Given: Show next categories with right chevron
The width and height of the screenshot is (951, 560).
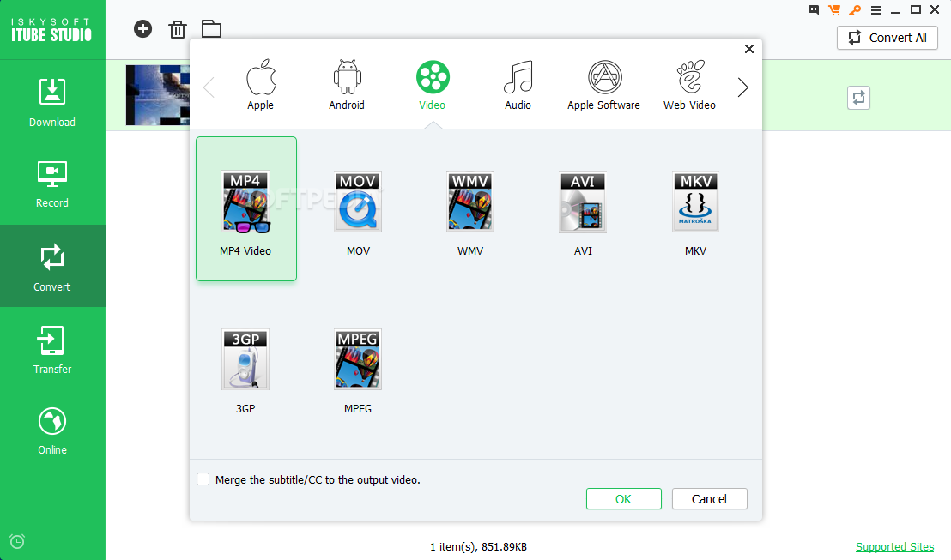Looking at the screenshot, I should tap(743, 87).
